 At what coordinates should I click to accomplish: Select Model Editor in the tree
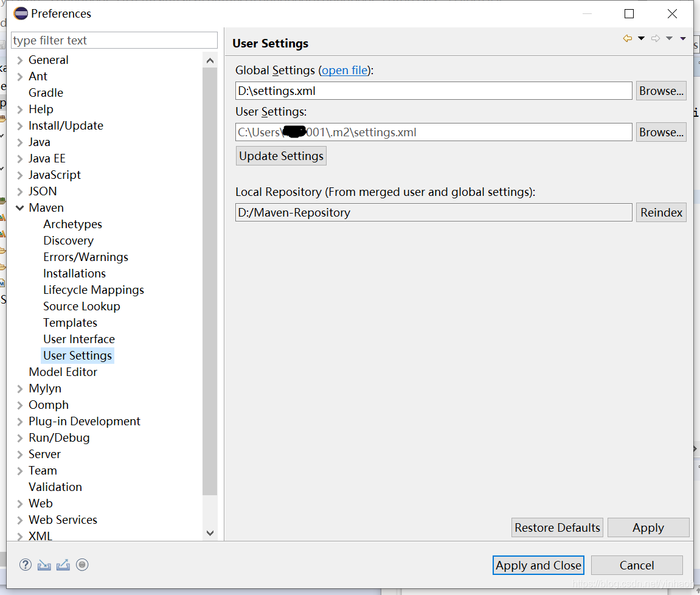[63, 372]
